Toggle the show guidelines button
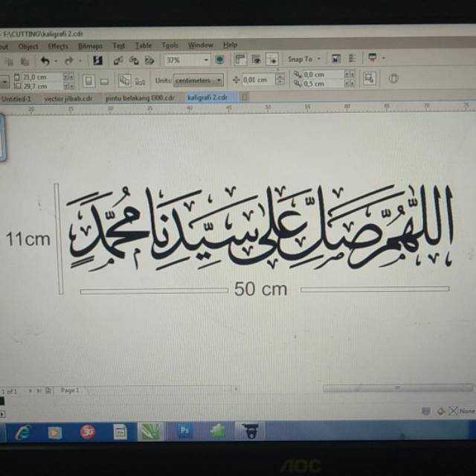476x476 pixels. coord(272,59)
